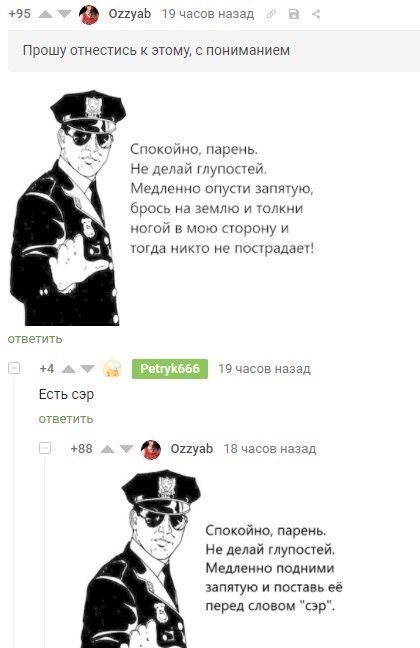Click ответить under the first policeman image
420x648 pixels.
(35, 339)
